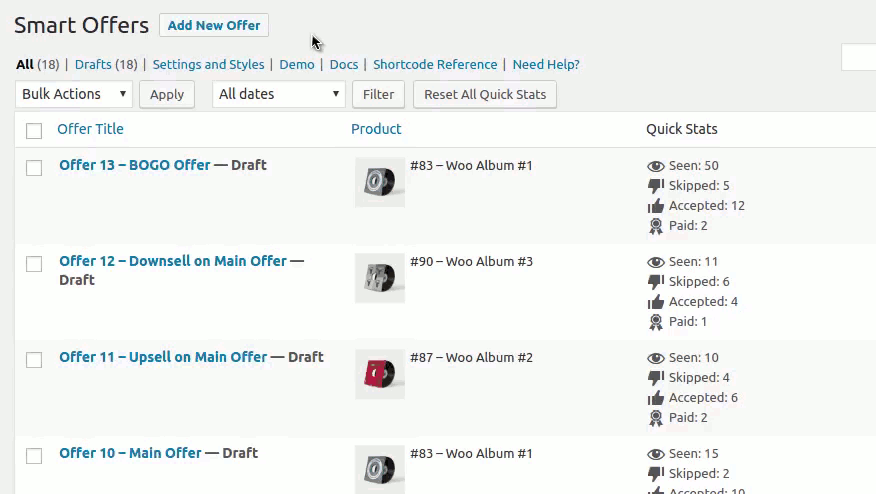
Task: Click the Accepted thumbs-up icon for Offer 13
Action: pos(656,206)
